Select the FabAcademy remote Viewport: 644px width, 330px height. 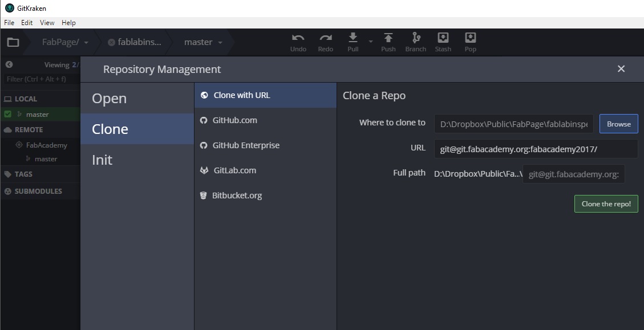(46, 145)
